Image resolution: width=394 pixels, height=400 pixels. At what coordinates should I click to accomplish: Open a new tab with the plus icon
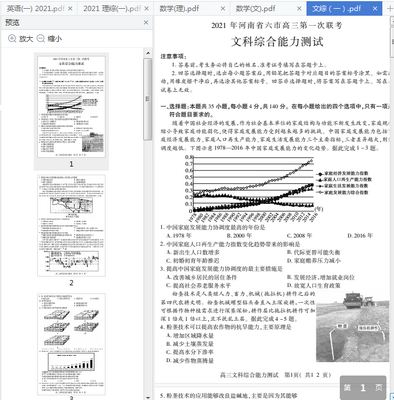pos(389,9)
